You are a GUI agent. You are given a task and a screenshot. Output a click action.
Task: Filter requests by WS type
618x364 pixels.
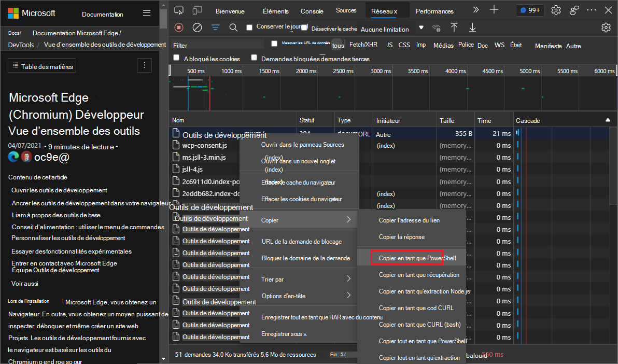point(499,45)
